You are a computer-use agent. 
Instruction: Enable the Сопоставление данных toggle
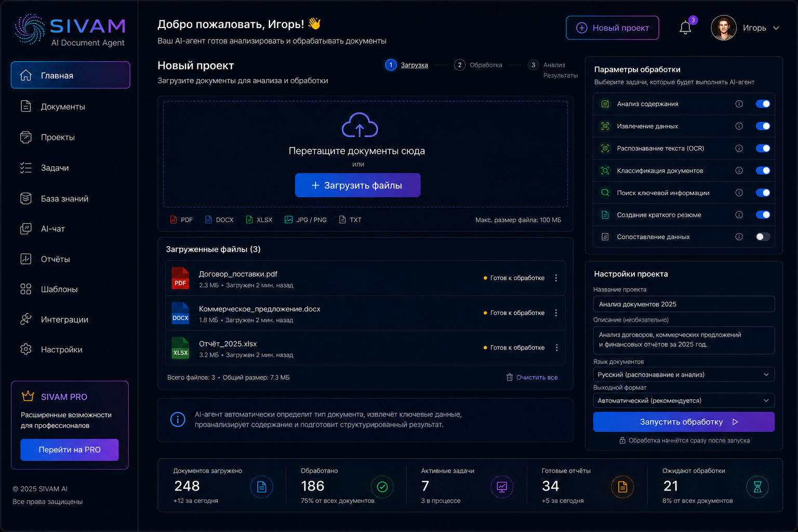click(x=763, y=237)
